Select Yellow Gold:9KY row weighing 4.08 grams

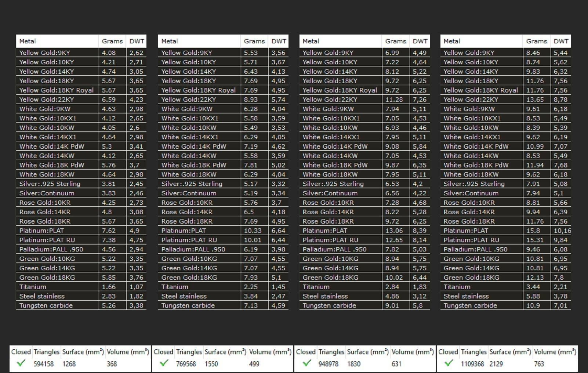click(81, 52)
